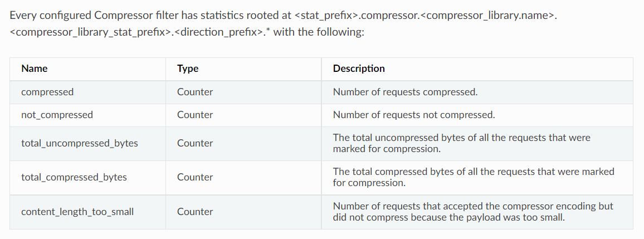Viewport: 644px width, 239px height.
Task: Click the total_uncompressed_bytes stat name
Action: click(79, 143)
